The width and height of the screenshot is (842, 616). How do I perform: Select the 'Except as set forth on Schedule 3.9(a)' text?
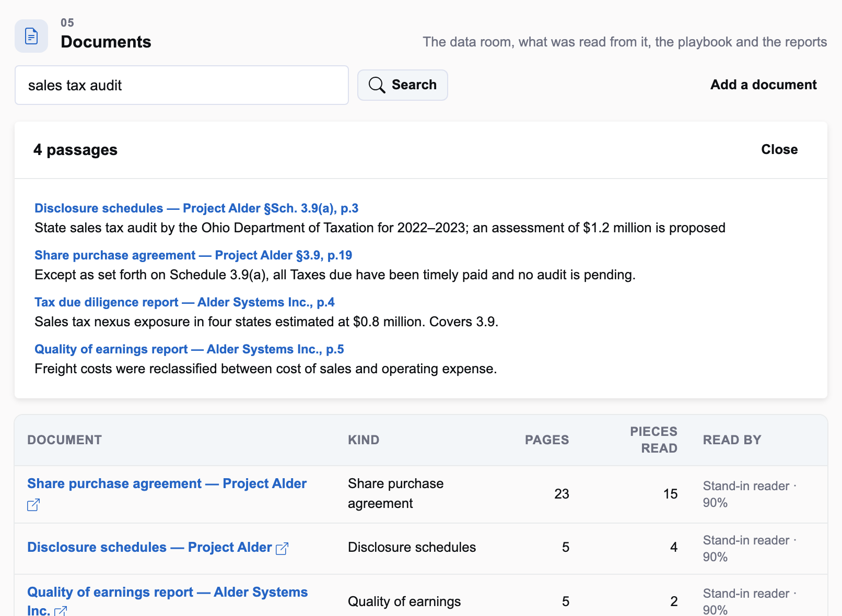335,275
